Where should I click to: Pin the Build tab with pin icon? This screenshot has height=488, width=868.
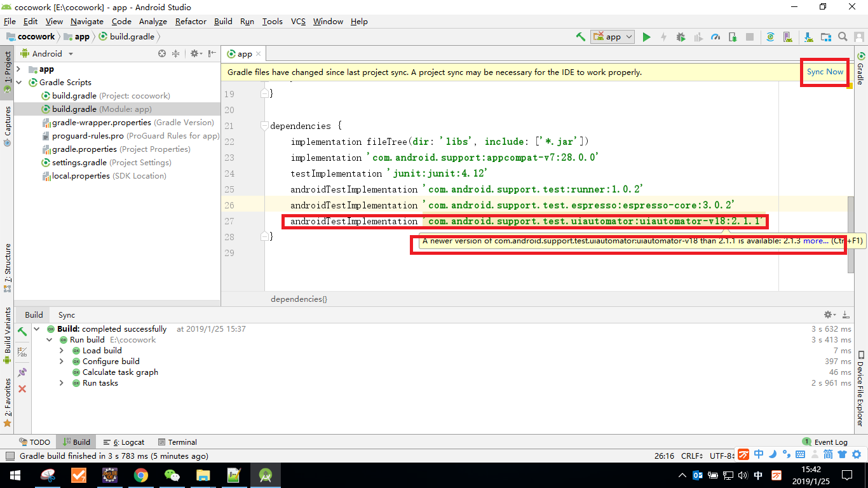(x=22, y=372)
